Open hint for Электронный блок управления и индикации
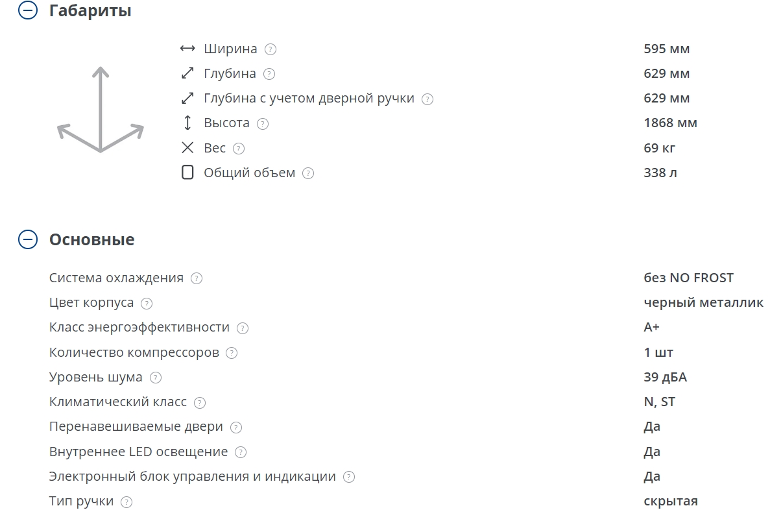 click(x=349, y=477)
